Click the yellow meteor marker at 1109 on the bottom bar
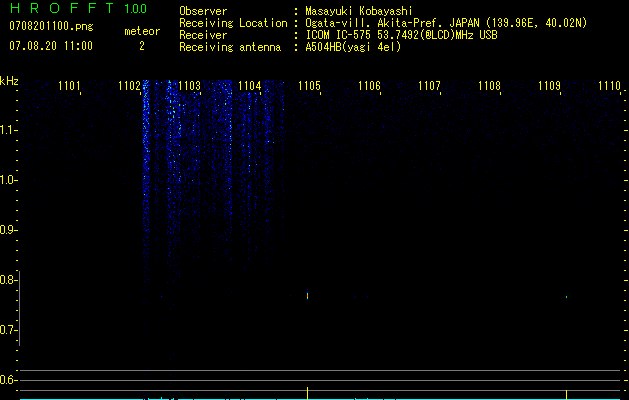This screenshot has height=400, width=629. pyautogui.click(x=566, y=394)
